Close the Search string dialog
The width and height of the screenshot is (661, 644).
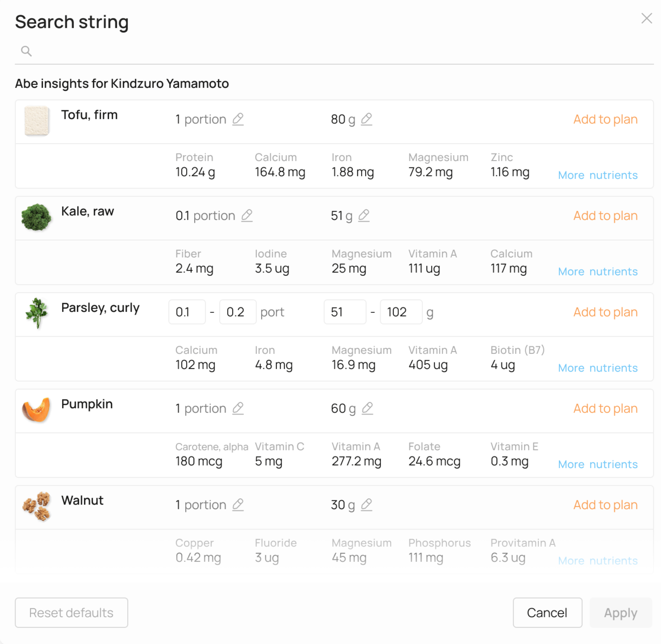pyautogui.click(x=647, y=18)
